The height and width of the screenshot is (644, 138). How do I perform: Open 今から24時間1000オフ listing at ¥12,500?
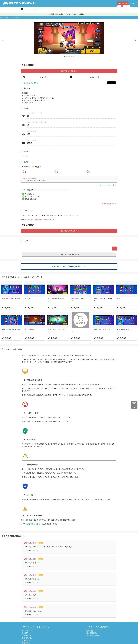pos(126,326)
